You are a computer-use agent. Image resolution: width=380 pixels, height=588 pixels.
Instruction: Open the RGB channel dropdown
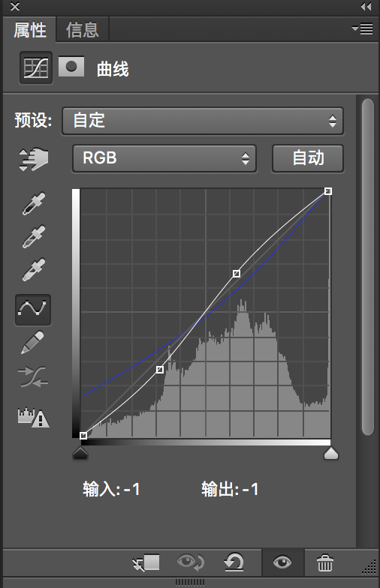(x=164, y=158)
